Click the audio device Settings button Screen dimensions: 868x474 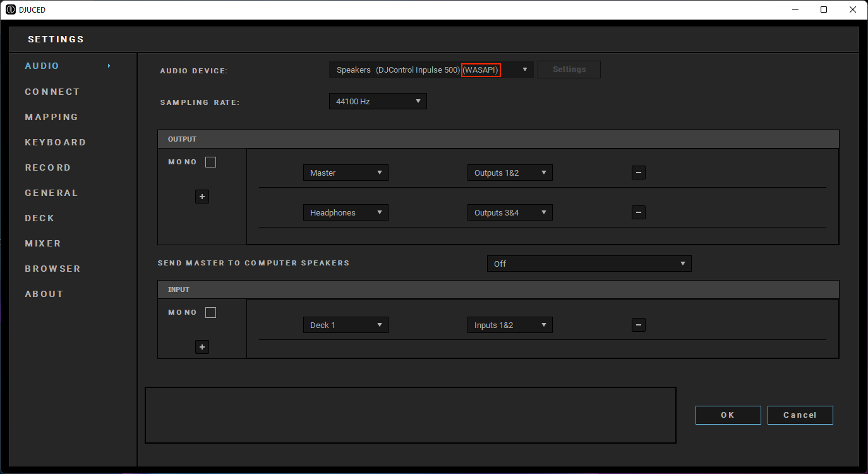click(x=569, y=70)
